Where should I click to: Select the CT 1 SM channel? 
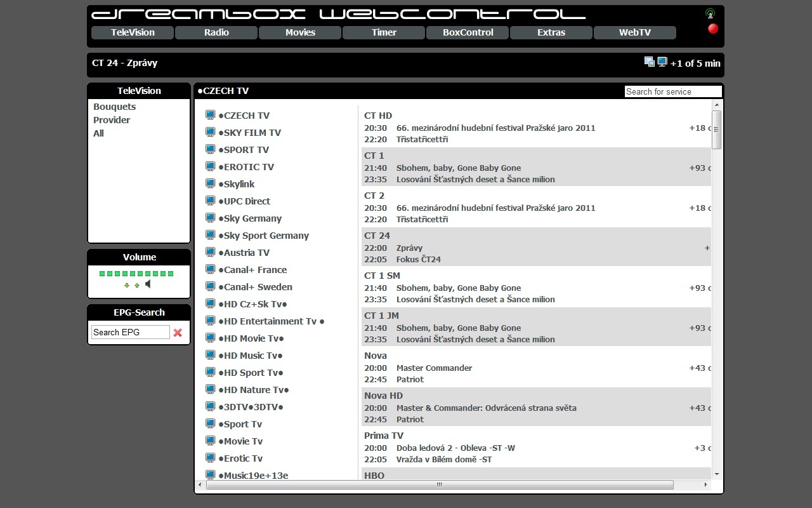pos(382,276)
